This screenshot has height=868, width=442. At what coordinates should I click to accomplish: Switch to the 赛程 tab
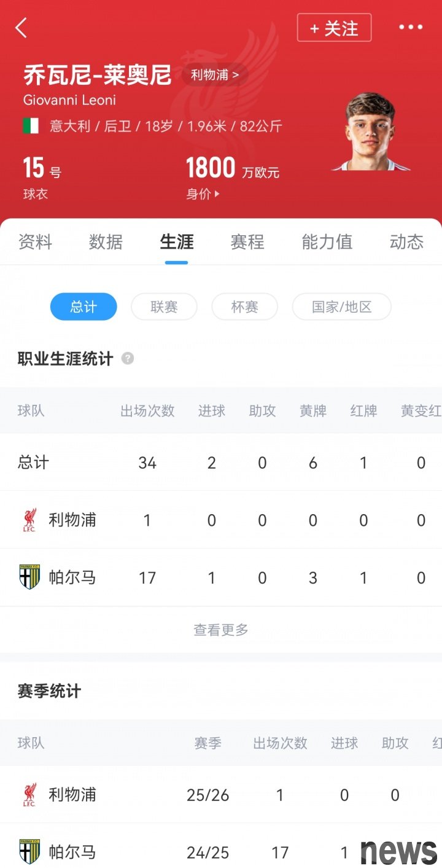point(247,242)
